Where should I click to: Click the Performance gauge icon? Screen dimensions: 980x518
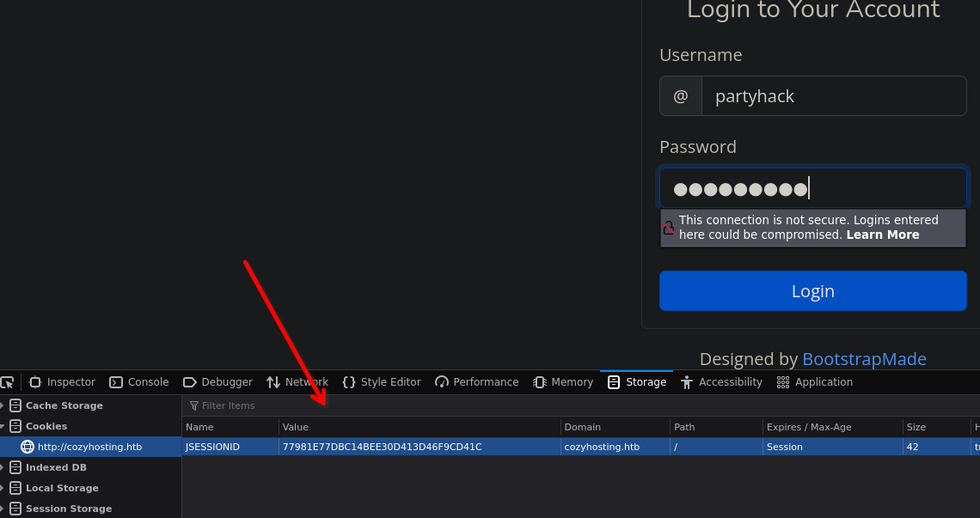click(x=442, y=382)
